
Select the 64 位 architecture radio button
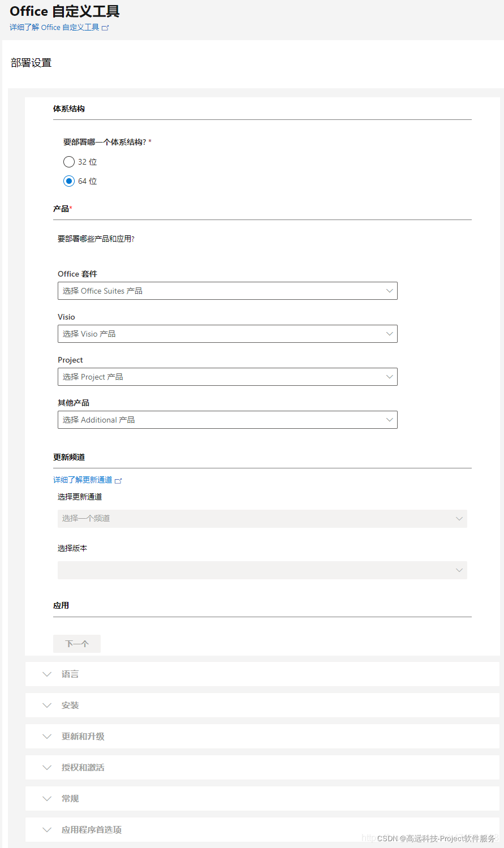point(69,181)
